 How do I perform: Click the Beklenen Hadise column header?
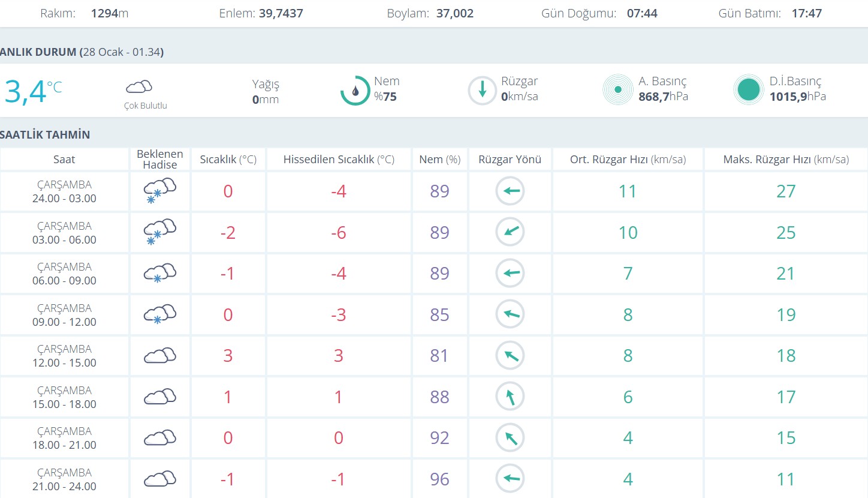[159, 159]
